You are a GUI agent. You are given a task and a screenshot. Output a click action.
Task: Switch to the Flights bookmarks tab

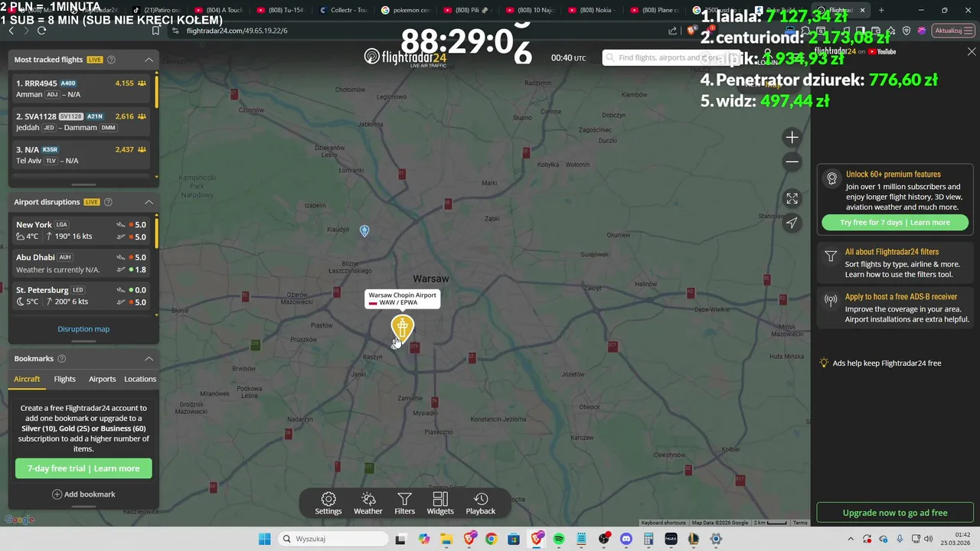click(x=64, y=379)
